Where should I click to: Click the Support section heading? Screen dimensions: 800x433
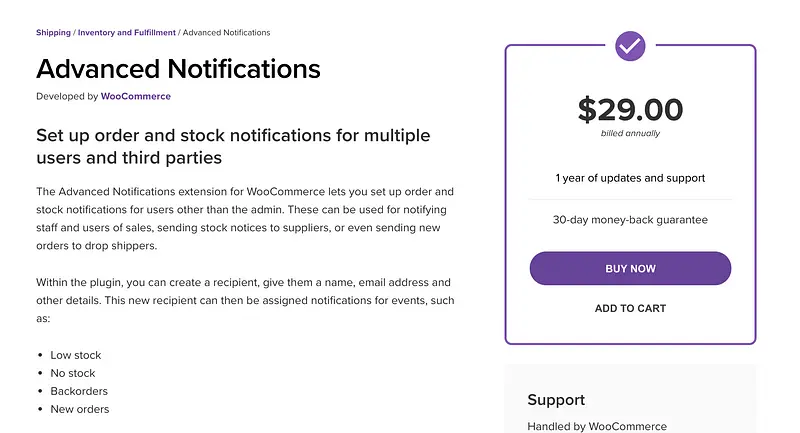[x=556, y=400]
